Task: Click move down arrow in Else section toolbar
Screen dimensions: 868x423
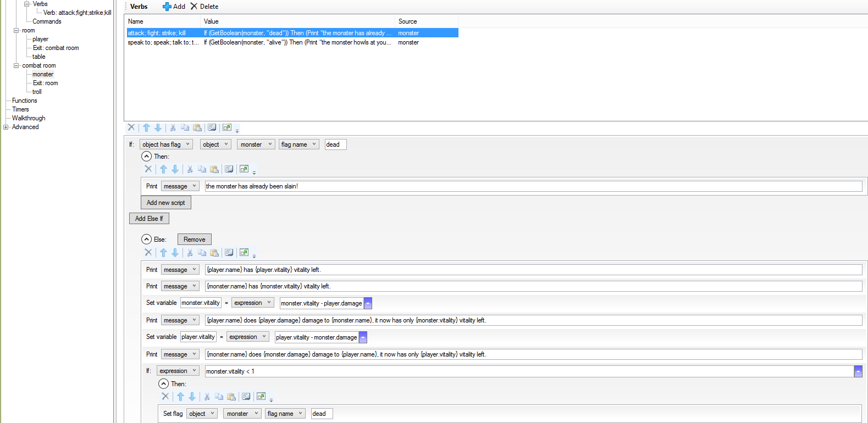Action: tap(175, 253)
